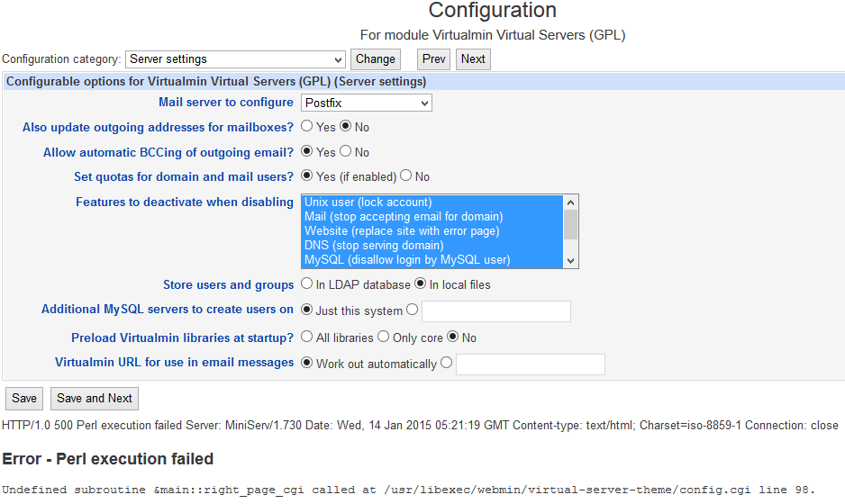Viewport: 845px width, 504px height.
Task: Select Website (replace site with error page)
Action: [432, 231]
